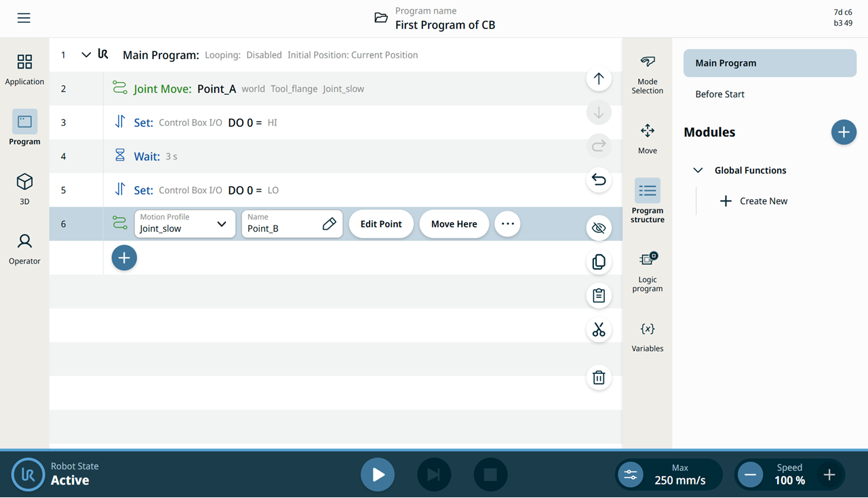
Task: Toggle suppress node eye icon
Action: (599, 228)
